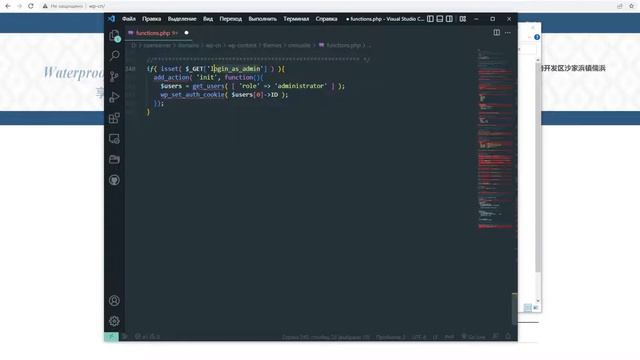Toggle the secondary side bar layout icon
This screenshot has width=640, height=360.
pyautogui.click(x=449, y=19)
